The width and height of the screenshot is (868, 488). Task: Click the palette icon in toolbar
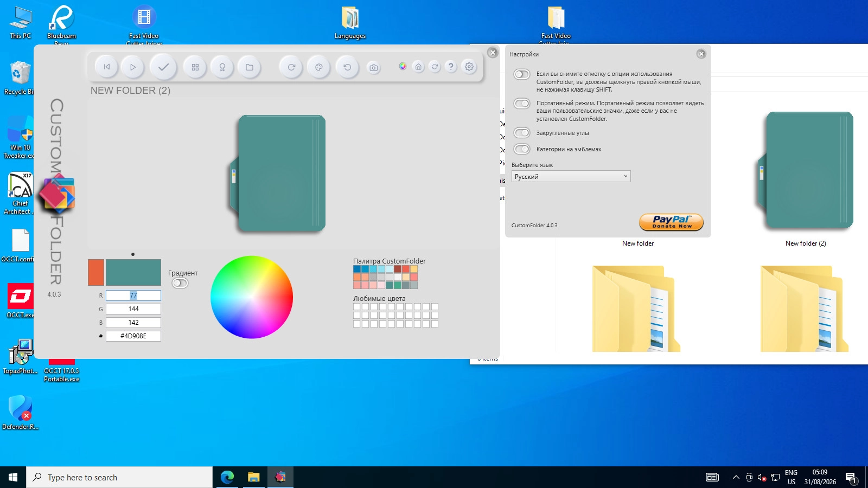(x=319, y=67)
